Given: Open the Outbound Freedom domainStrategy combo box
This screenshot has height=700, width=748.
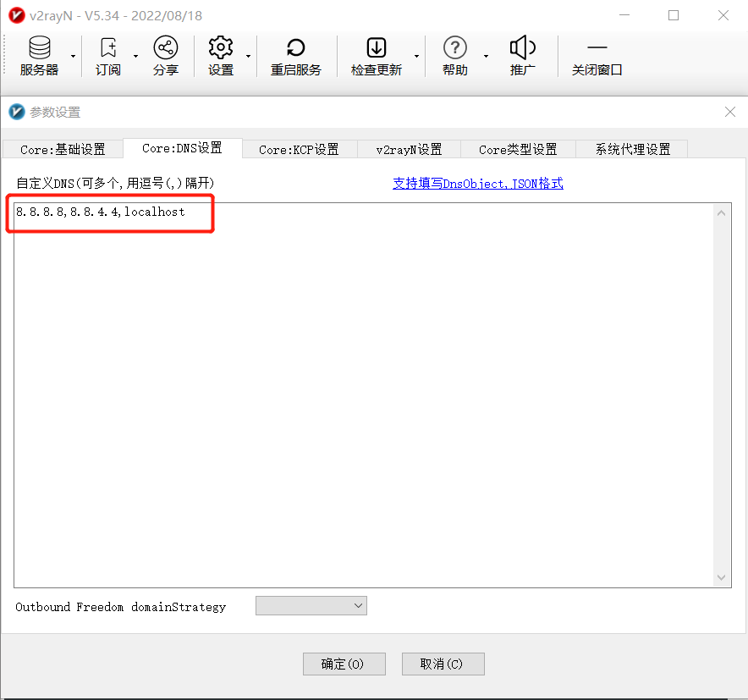Looking at the screenshot, I should [x=311, y=605].
